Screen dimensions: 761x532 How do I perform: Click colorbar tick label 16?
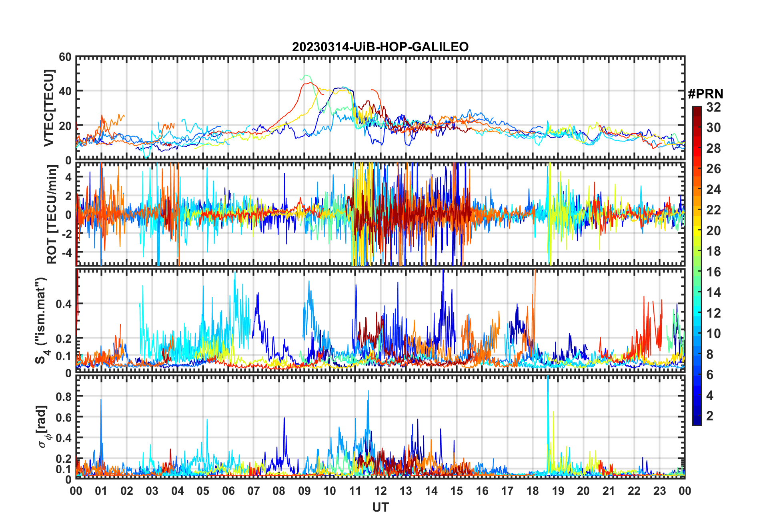713,272
